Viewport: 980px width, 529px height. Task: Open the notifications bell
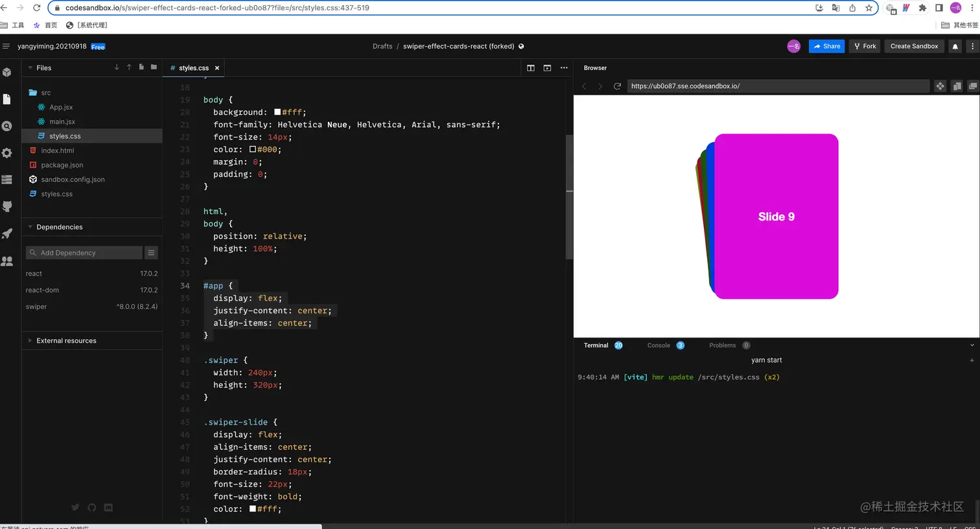(955, 47)
